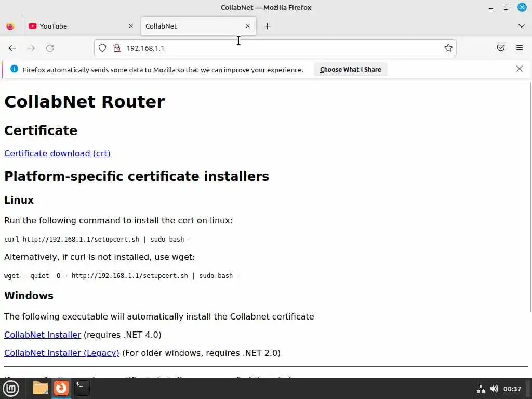This screenshot has height=399, width=532.
Task: Open Firefox application menu
Action: pyautogui.click(x=520, y=48)
